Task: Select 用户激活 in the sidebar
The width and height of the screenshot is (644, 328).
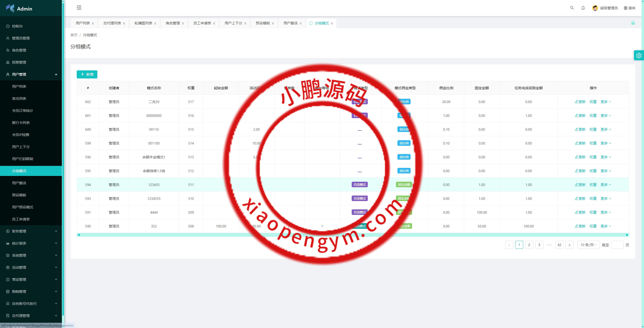Action: point(19,183)
